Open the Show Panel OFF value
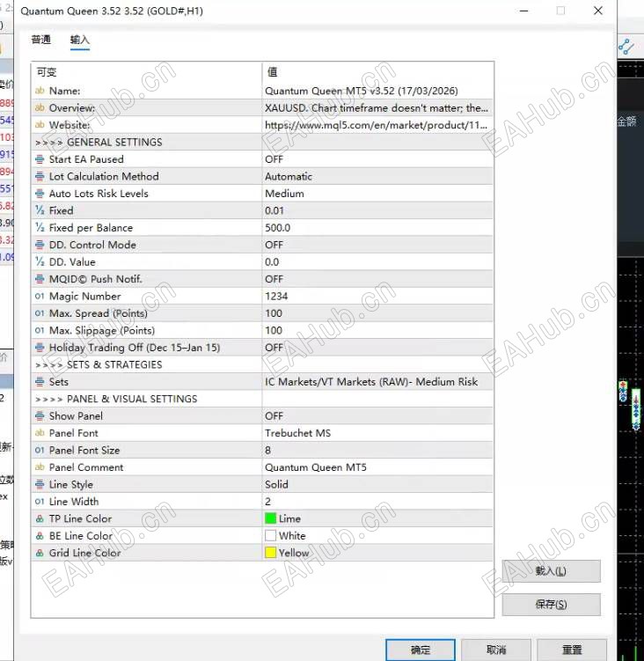Screen dimensions: 644x661 point(377,415)
